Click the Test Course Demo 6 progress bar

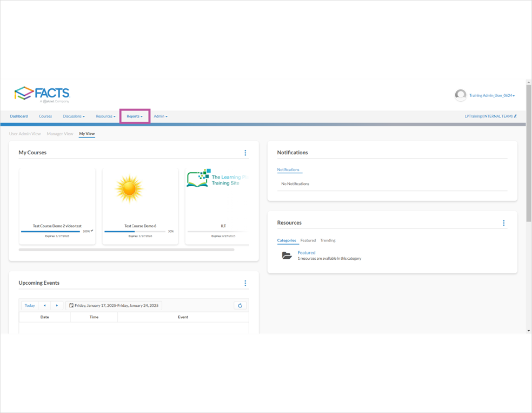coord(136,231)
